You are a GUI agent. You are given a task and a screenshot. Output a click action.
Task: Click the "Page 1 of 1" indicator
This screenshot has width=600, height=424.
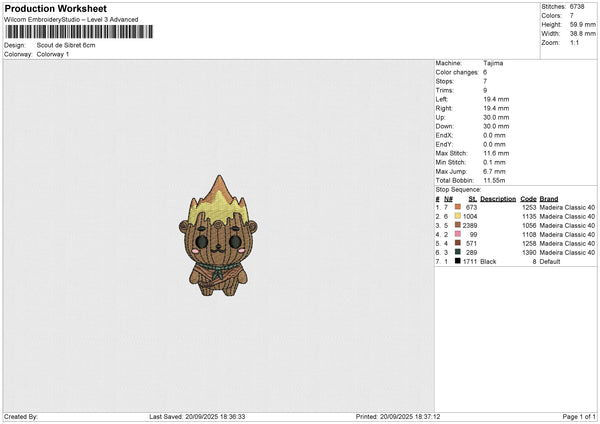pyautogui.click(x=579, y=417)
